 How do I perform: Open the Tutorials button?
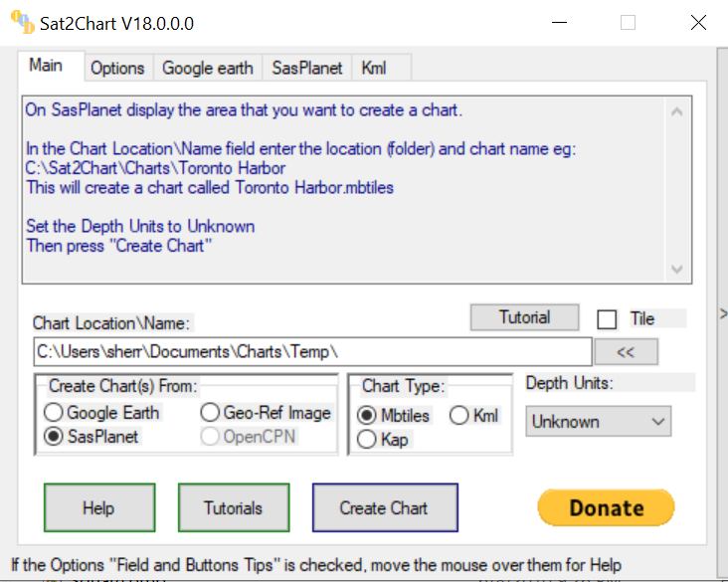pos(234,507)
